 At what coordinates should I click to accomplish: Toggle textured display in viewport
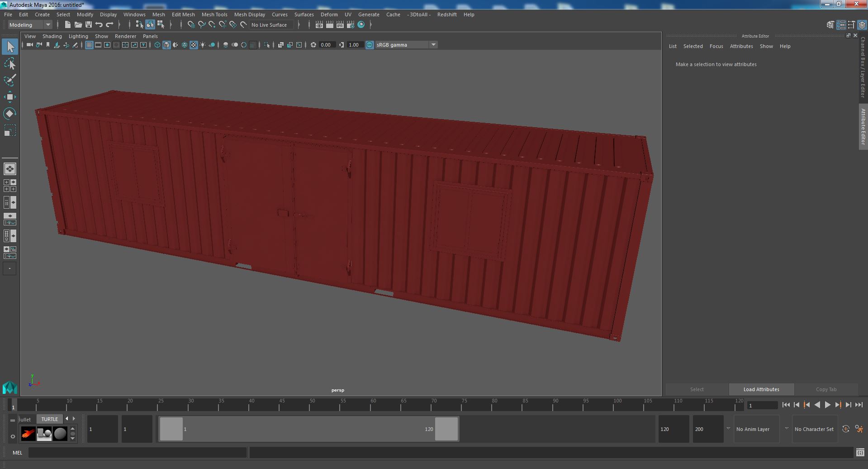click(194, 45)
